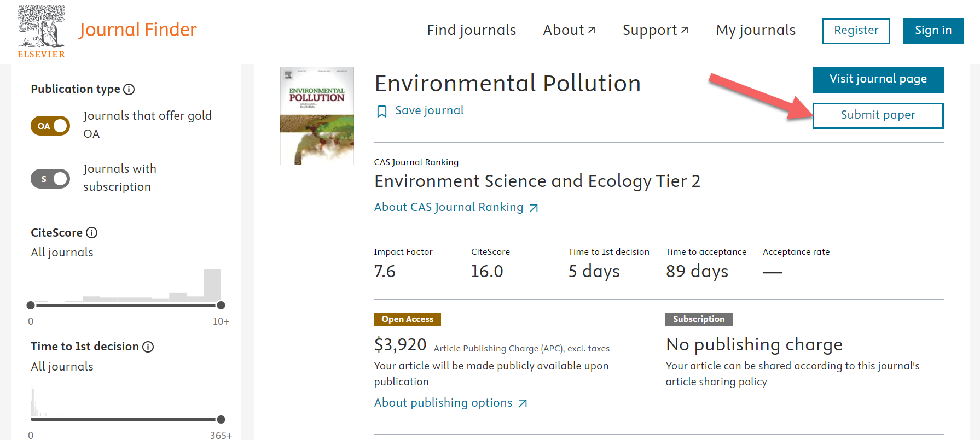980x440 pixels.
Task: Click the Time to acceptance value 89 days
Action: click(697, 271)
